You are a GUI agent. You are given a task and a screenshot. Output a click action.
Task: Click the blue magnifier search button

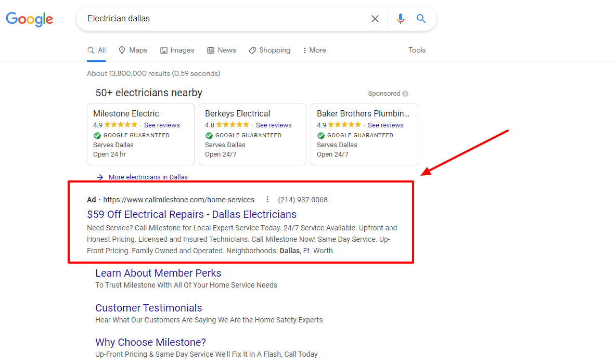(421, 18)
